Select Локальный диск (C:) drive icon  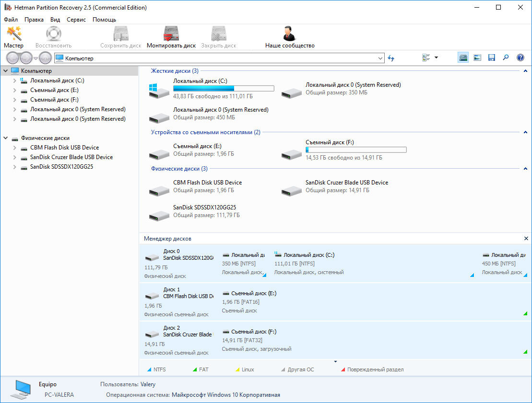coord(159,91)
